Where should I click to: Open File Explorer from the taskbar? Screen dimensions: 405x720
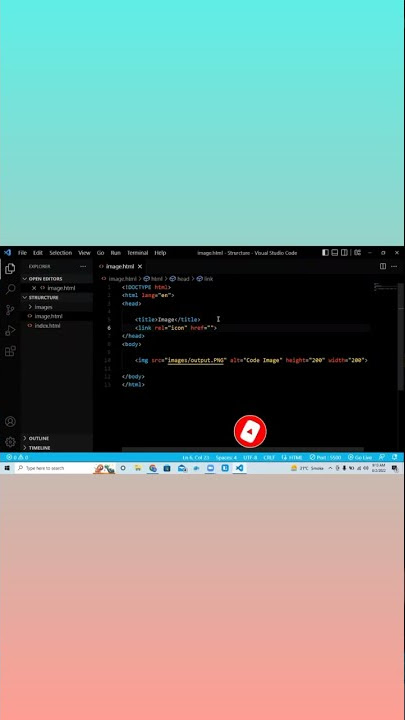(138, 468)
